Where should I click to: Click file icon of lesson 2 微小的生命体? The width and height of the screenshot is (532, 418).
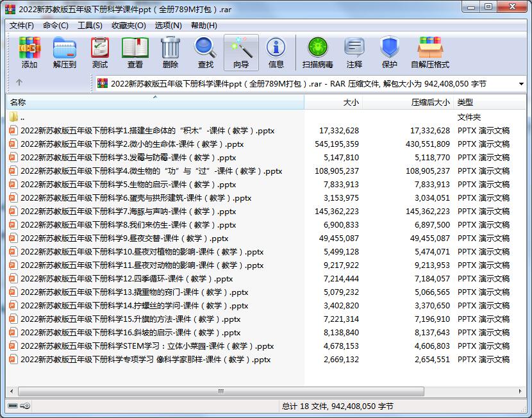click(x=13, y=144)
